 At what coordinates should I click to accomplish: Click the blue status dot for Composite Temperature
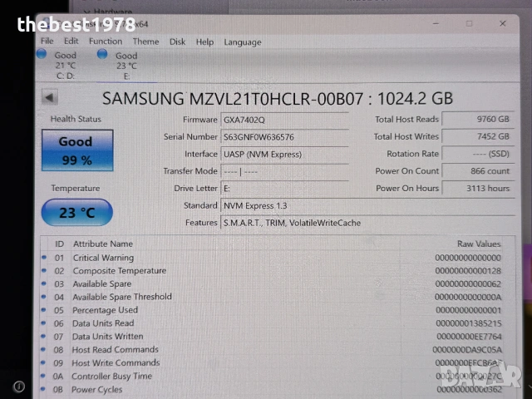tap(44, 270)
